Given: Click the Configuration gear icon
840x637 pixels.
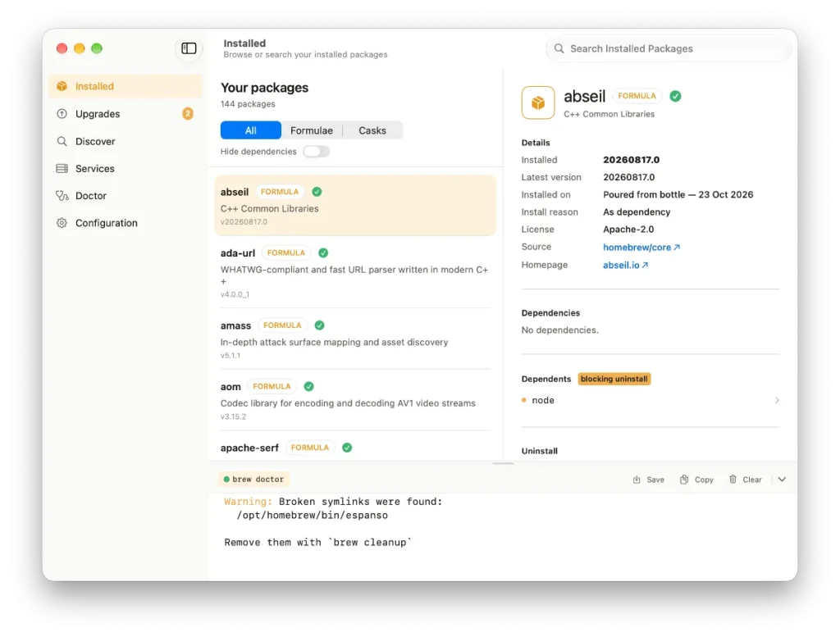Looking at the screenshot, I should 62,223.
